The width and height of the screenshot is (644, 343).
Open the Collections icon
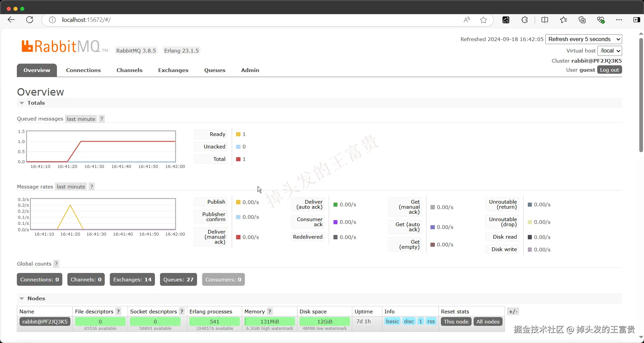point(582,20)
